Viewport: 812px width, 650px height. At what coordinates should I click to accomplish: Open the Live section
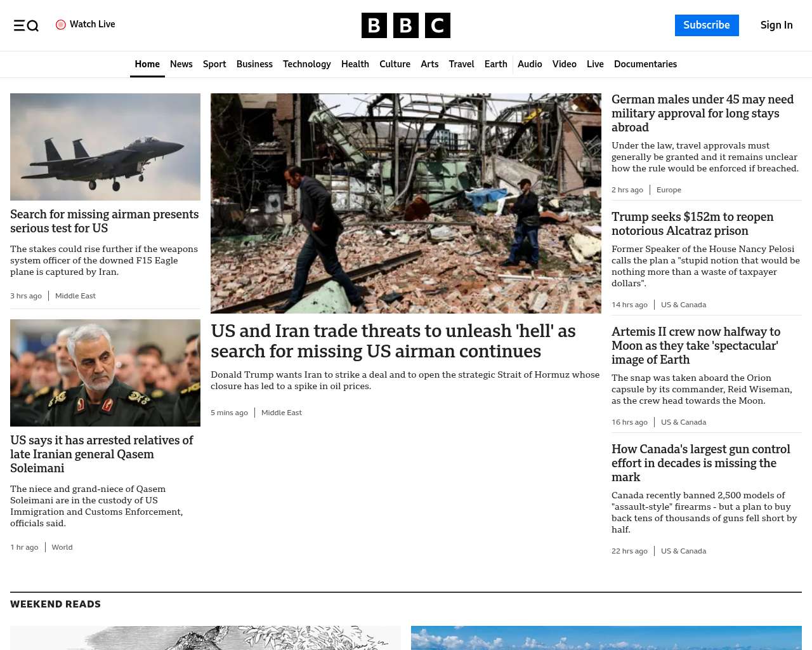click(595, 64)
